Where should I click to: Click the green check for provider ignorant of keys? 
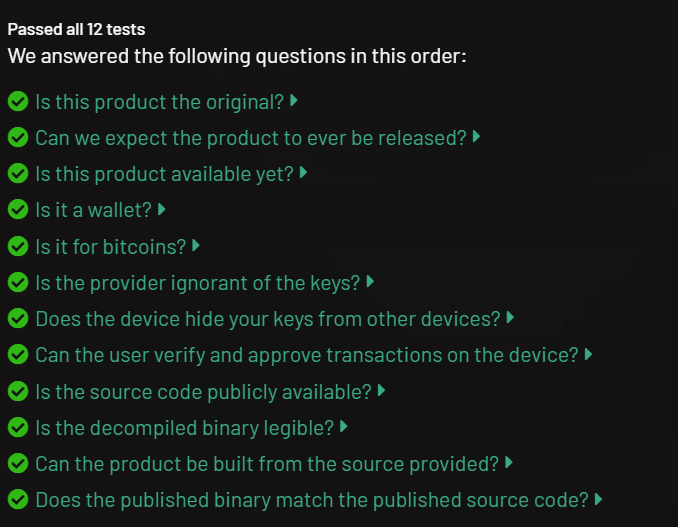(18, 282)
